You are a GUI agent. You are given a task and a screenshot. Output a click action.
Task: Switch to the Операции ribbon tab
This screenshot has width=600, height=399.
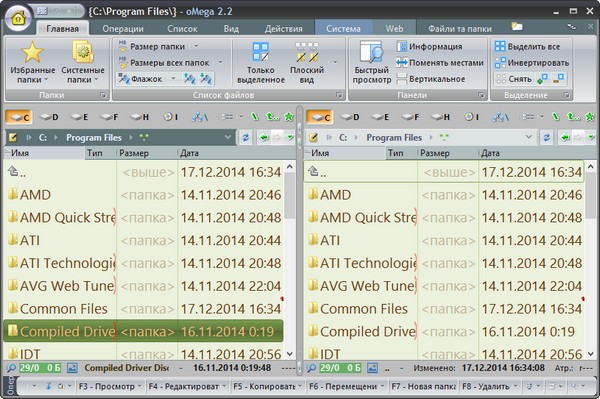[123, 29]
